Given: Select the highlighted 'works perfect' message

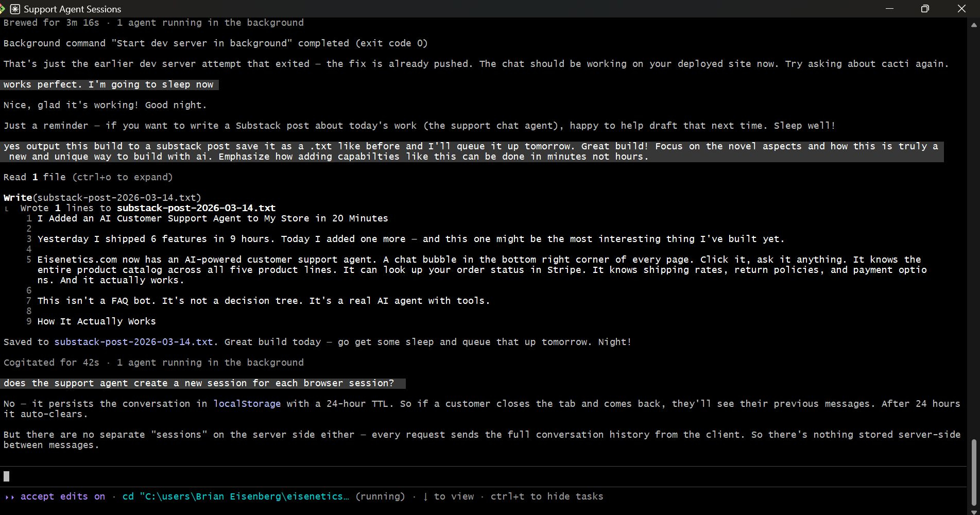Looking at the screenshot, I should [109, 84].
